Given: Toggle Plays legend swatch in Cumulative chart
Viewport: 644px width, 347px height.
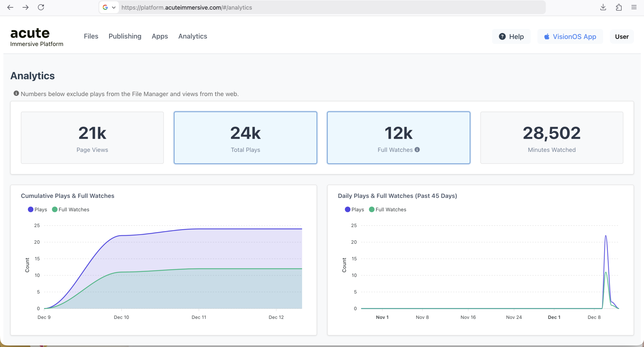Looking at the screenshot, I should tap(31, 209).
